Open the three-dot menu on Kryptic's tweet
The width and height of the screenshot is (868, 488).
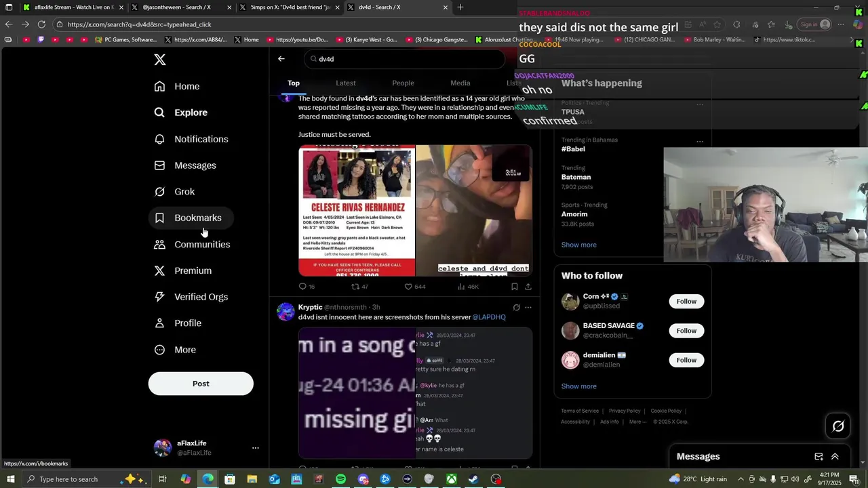528,308
